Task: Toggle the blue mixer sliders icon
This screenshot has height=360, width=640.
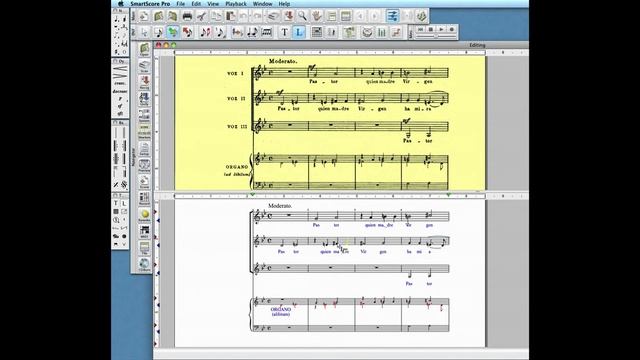Action: click(x=392, y=16)
